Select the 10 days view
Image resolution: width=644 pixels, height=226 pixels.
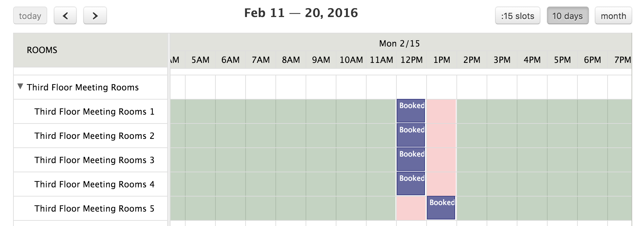click(x=568, y=16)
